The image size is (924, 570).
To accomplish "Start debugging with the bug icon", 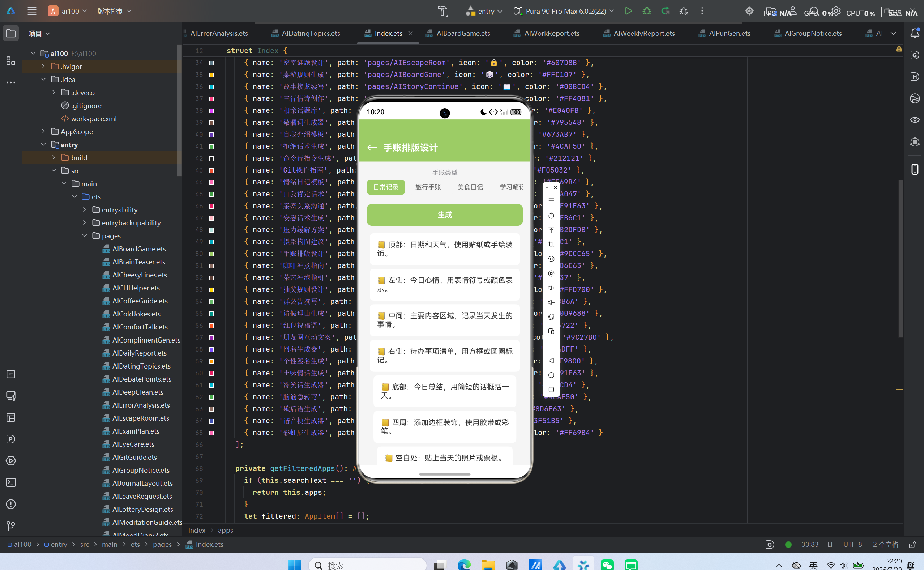I will click(647, 11).
